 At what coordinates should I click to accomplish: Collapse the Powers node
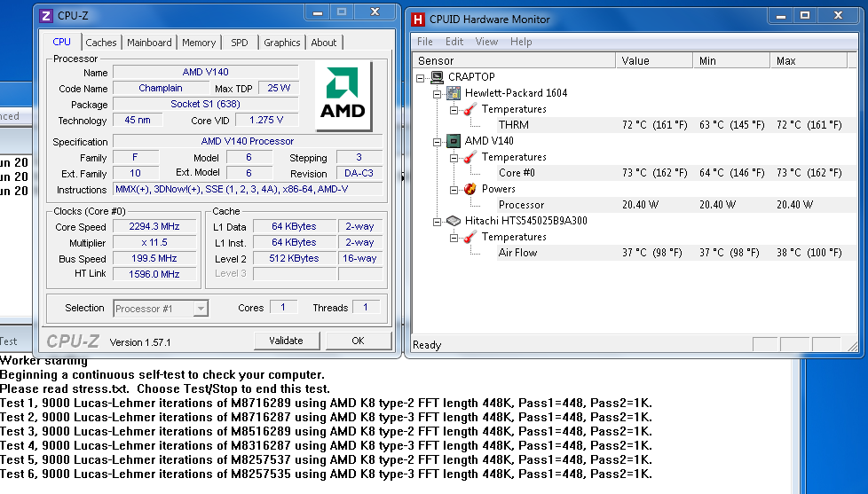[454, 190]
